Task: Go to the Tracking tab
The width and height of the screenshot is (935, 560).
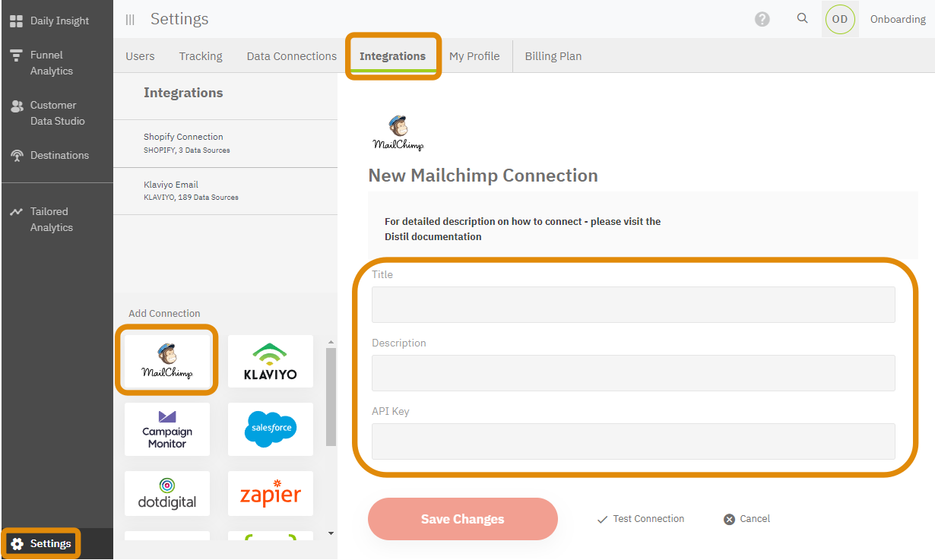Action: coord(201,56)
